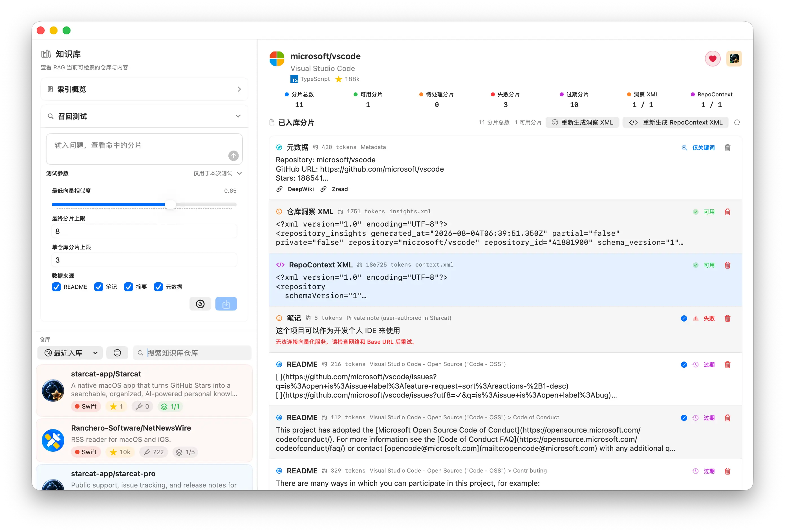Delete the 329-token README chunk via trash icon

coord(727,471)
